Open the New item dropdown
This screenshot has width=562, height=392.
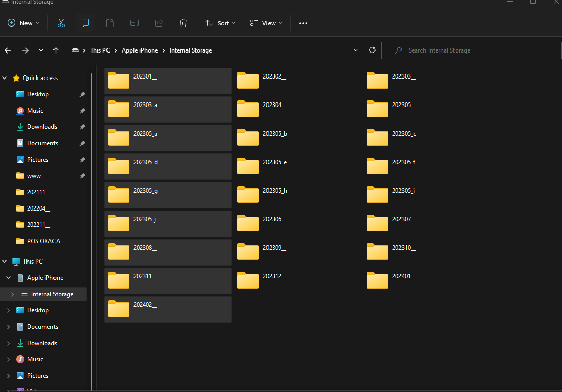23,23
